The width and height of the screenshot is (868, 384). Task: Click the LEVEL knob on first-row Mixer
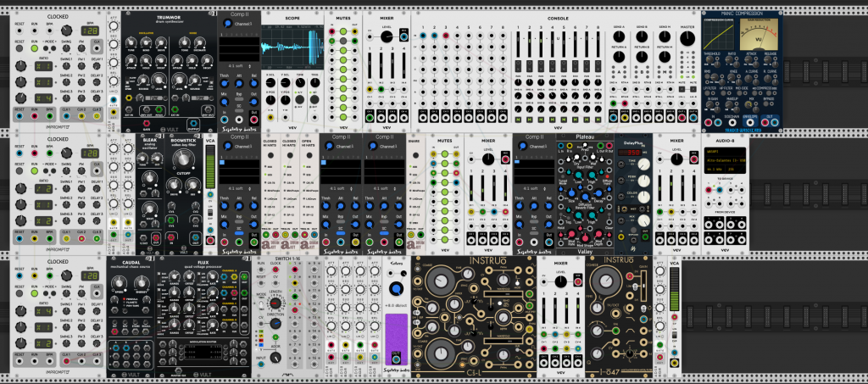pyautogui.click(x=387, y=36)
